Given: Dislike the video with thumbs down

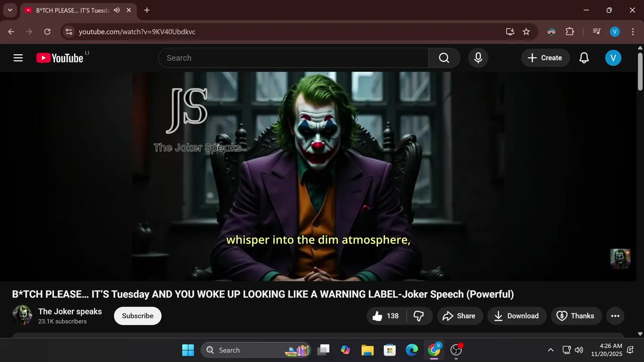Looking at the screenshot, I should (419, 316).
